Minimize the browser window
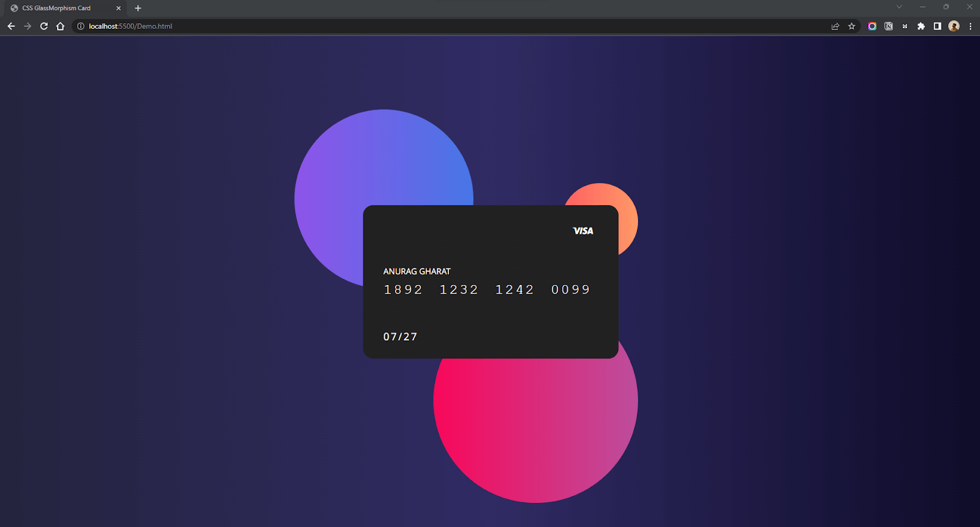980x527 pixels. click(x=922, y=7)
